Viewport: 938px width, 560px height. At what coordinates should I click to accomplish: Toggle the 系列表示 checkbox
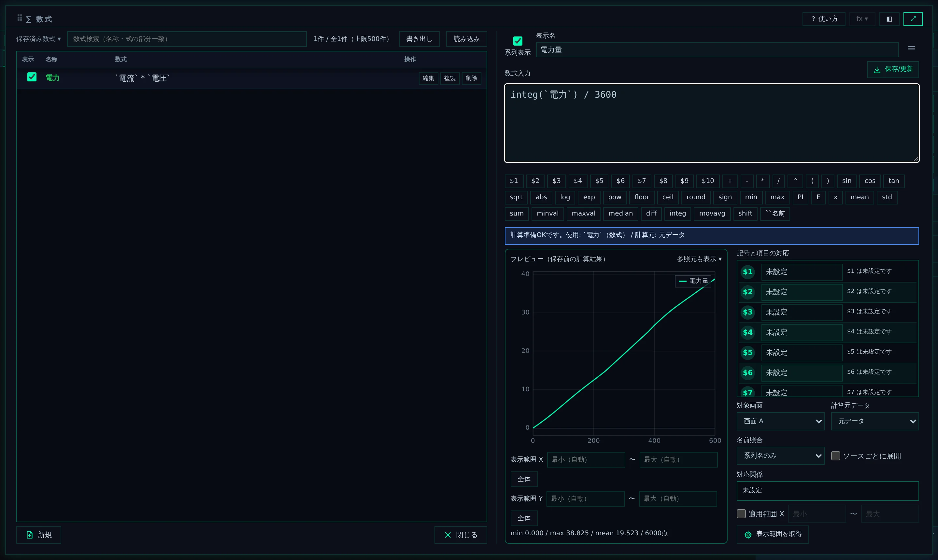(x=518, y=41)
